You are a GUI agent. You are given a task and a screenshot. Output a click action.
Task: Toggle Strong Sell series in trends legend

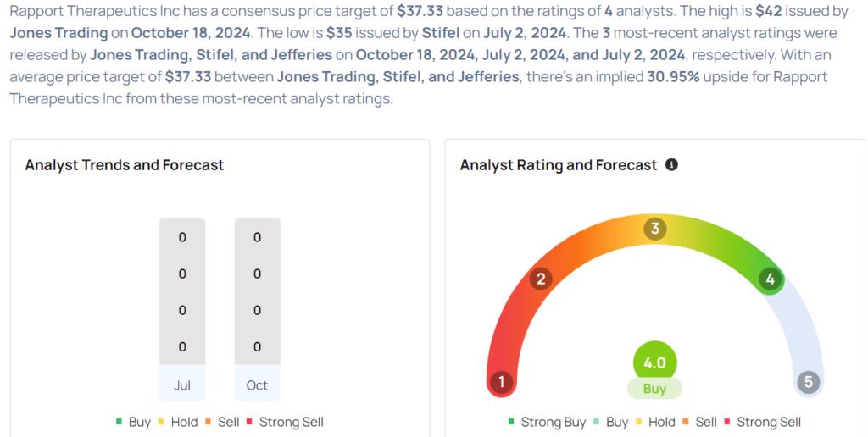coord(285,422)
